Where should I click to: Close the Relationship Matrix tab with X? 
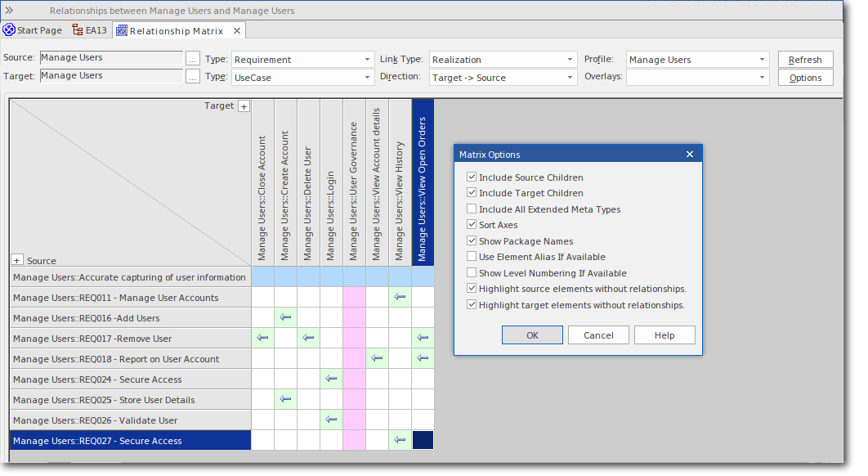237,30
